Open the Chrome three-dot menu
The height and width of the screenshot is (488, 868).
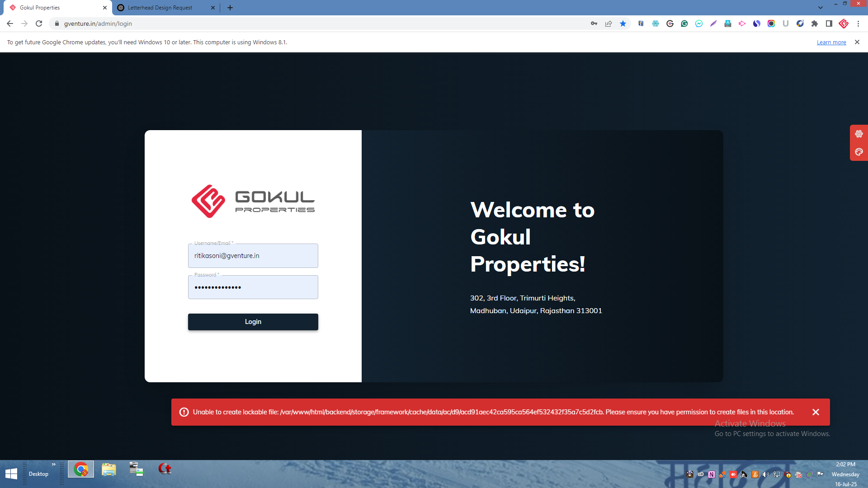pyautogui.click(x=858, y=23)
